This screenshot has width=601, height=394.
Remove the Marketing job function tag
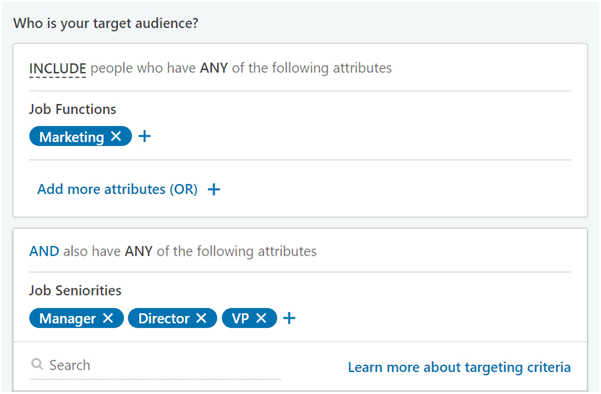[116, 136]
